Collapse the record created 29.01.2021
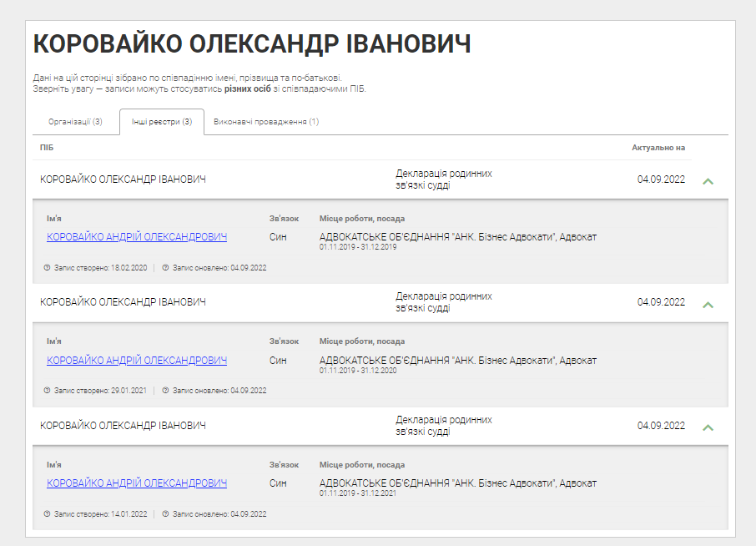The image size is (756, 546). (708, 304)
